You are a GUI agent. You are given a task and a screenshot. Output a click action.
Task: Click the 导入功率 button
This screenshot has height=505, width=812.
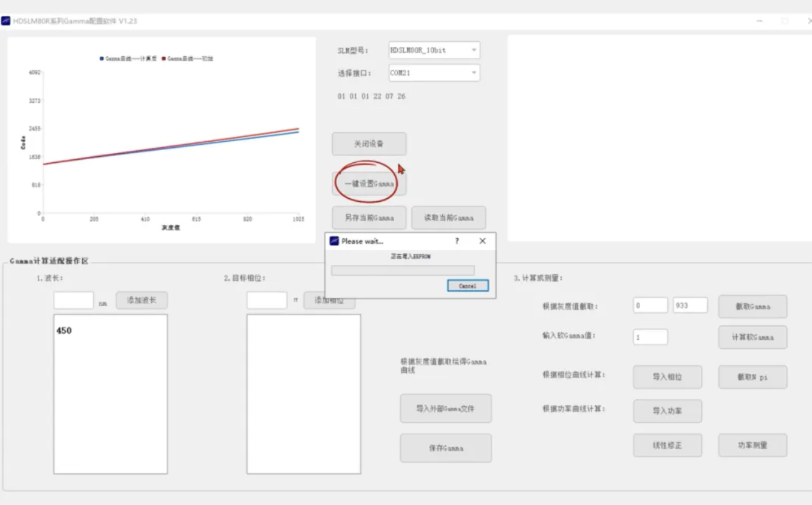[x=667, y=411]
